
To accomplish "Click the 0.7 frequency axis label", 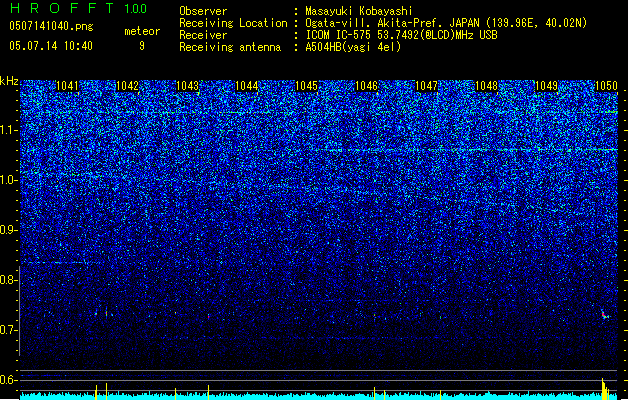I will pyautogui.click(x=8, y=330).
